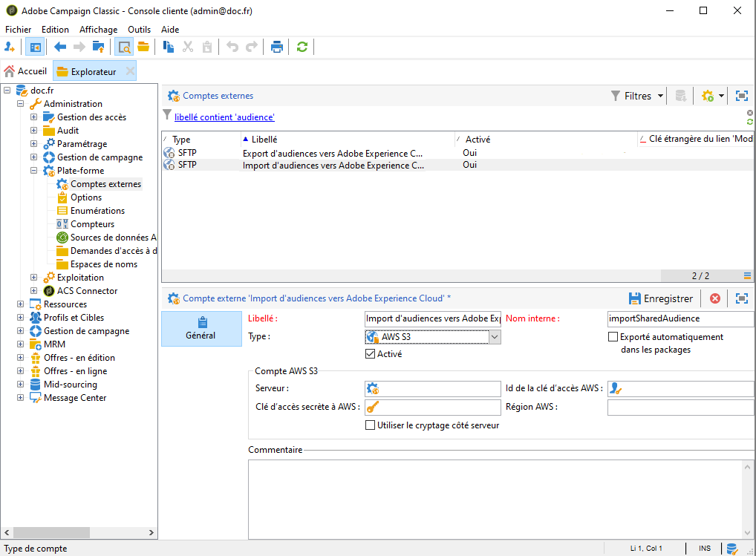Click the new external account gear icon
756x556 pixels.
click(707, 96)
